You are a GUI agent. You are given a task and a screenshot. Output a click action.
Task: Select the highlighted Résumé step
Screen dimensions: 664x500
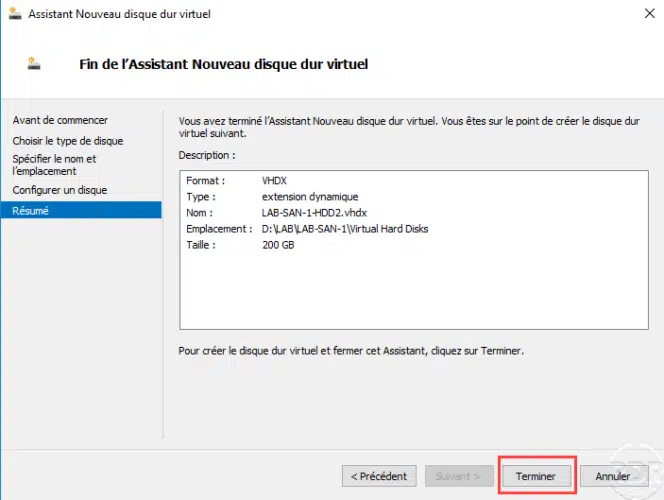click(x=81, y=210)
